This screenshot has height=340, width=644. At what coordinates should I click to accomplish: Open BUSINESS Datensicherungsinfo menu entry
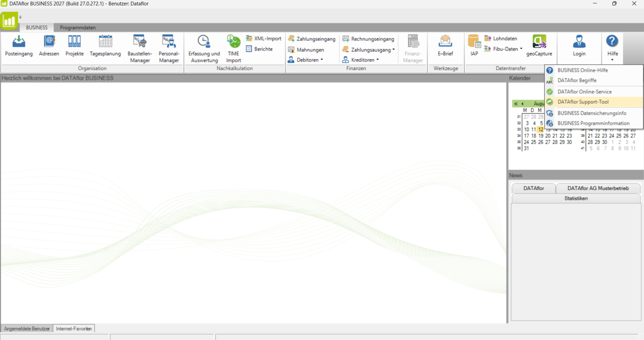pos(594,113)
